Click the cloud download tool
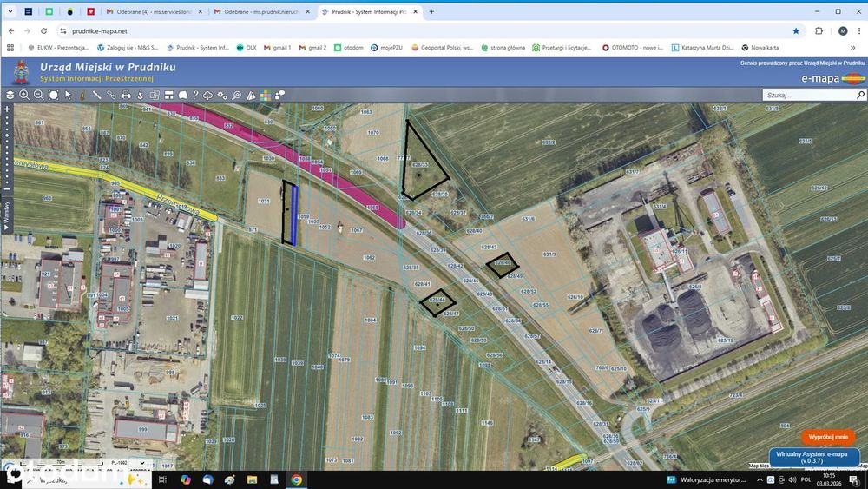 208,96
